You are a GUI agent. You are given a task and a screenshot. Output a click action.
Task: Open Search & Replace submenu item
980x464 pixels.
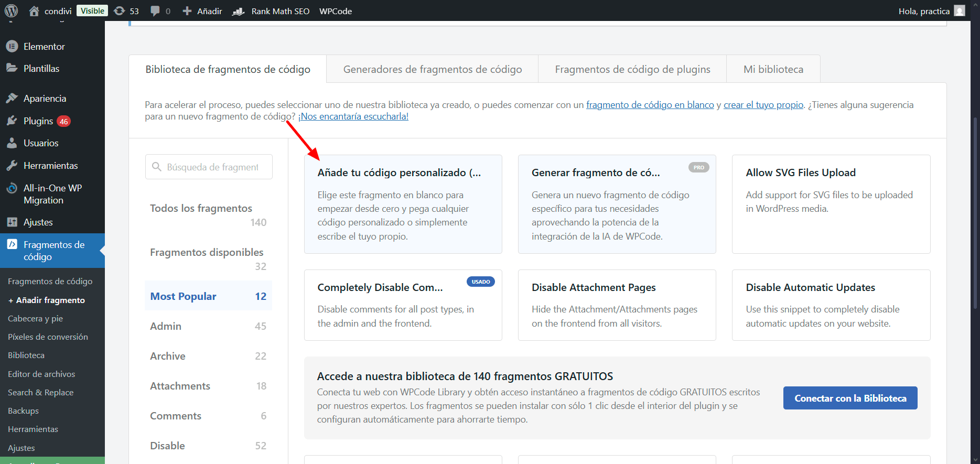[40, 392]
